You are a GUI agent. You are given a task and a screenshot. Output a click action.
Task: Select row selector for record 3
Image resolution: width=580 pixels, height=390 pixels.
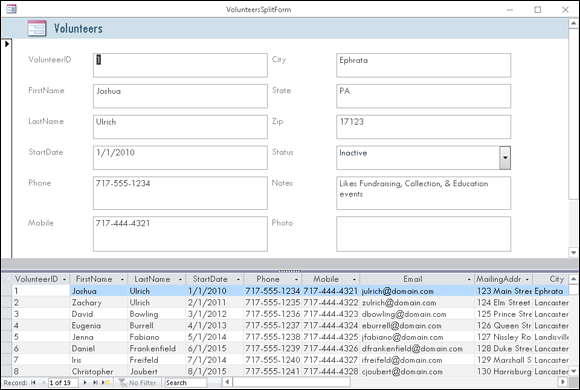click(7, 314)
